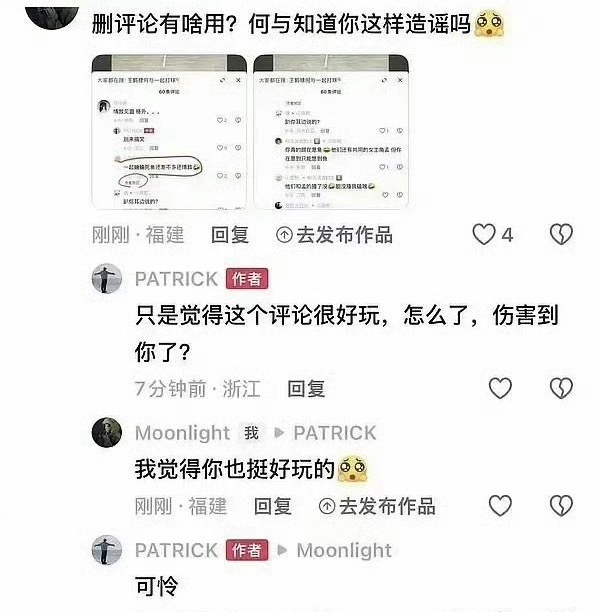Viewport: 600px width, 612px height.
Task: Open the top commenter's dark avatar
Action: [x=52, y=16]
